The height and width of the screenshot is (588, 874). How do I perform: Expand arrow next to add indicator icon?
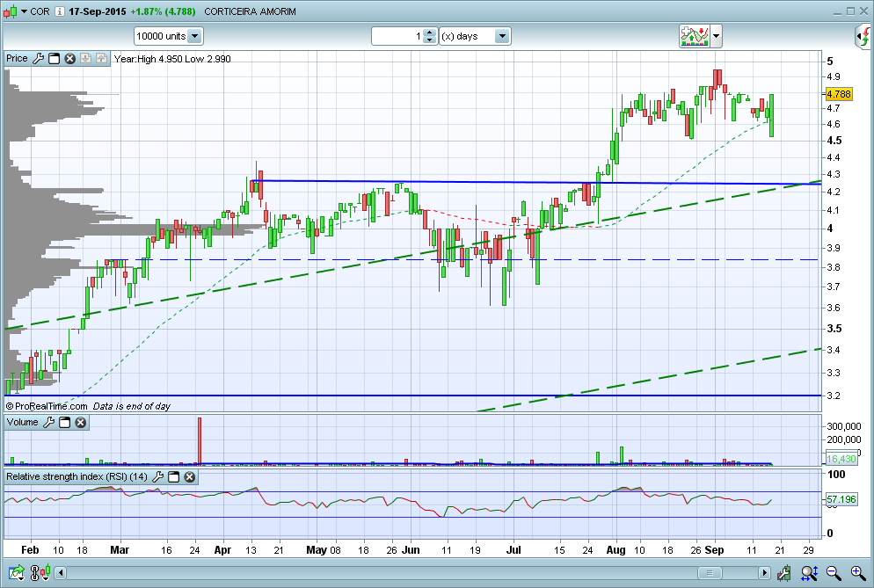coord(717,37)
